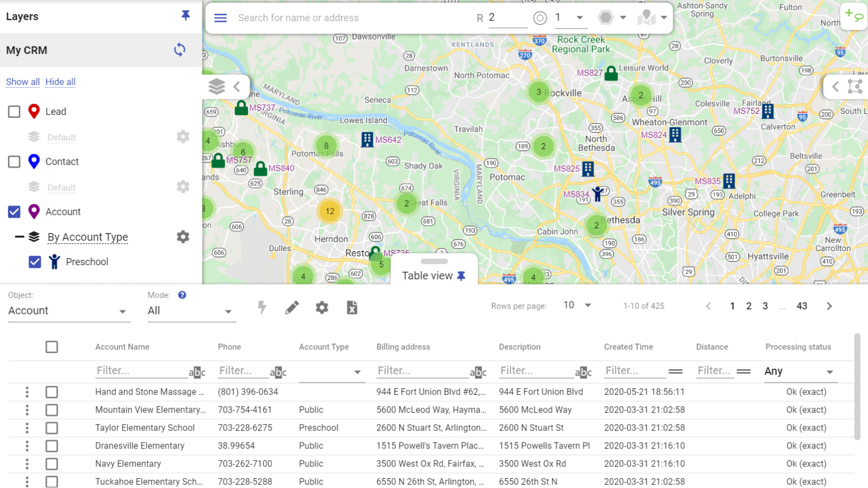Click the automation lightning icon
This screenshot has width=868, height=488.
coord(262,307)
